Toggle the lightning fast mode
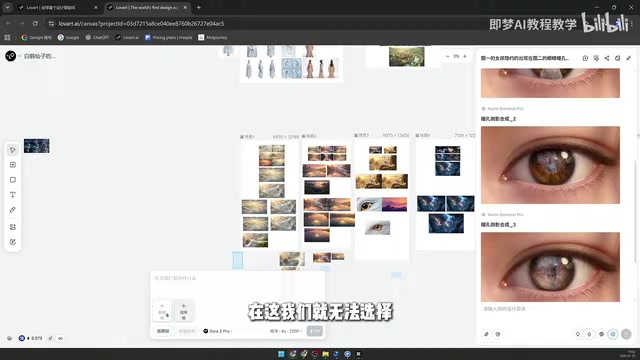 [x=589, y=334]
